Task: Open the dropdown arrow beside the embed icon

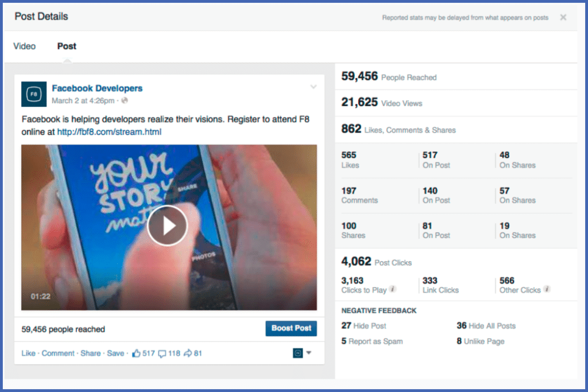Action: 308,354
